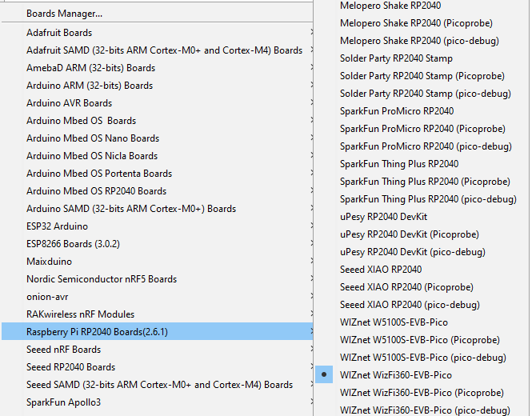Screen dimensions: 532x416
Task: Select Solder Party RP2040 Stamp (Picoprobe)
Action: [x=422, y=76]
